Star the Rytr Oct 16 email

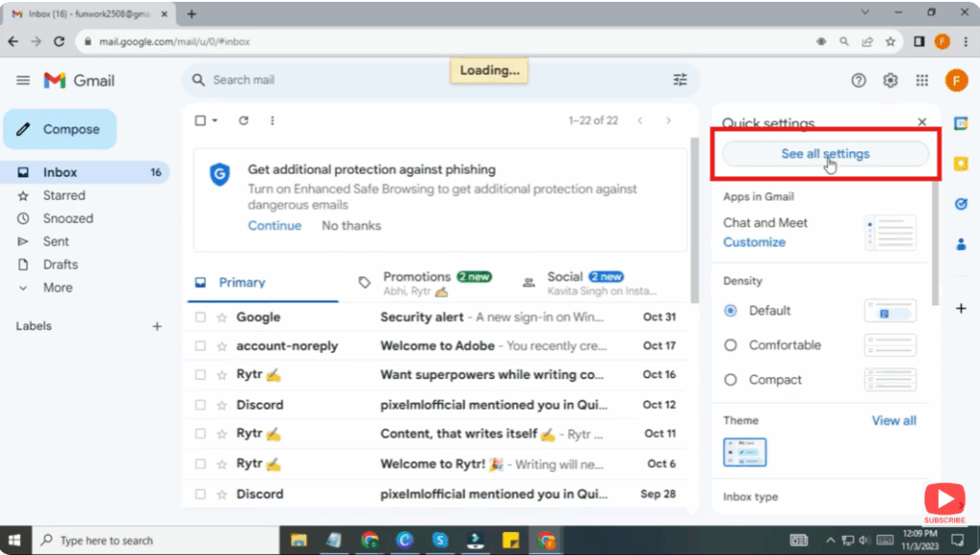222,375
